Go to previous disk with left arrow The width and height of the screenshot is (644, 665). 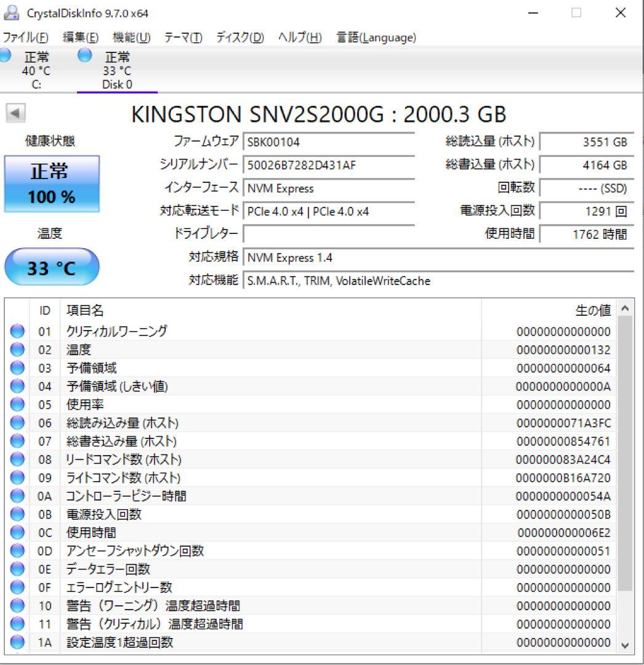[x=15, y=113]
